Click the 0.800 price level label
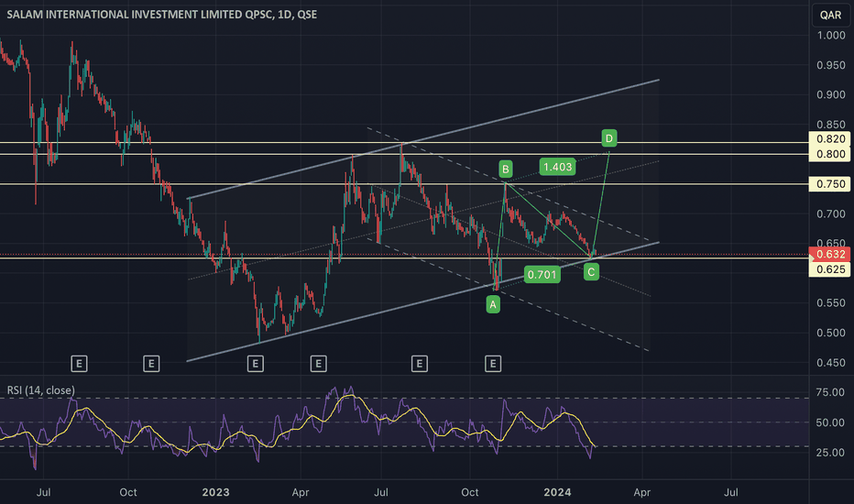Screen dimensions: 854x504 pos(830,154)
